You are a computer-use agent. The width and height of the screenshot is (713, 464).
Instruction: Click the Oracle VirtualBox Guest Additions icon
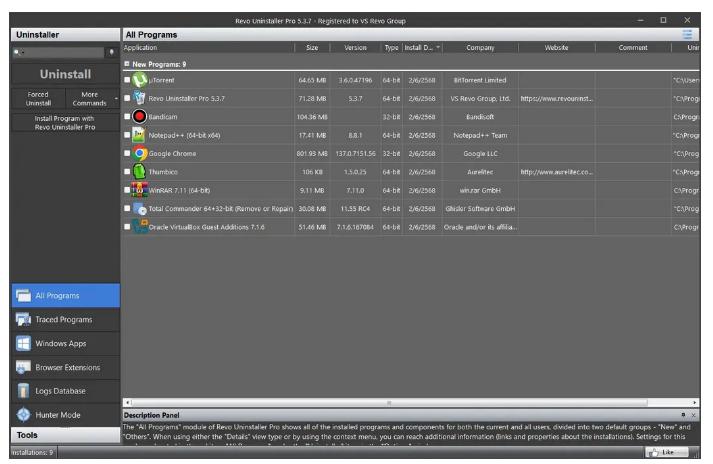click(140, 227)
